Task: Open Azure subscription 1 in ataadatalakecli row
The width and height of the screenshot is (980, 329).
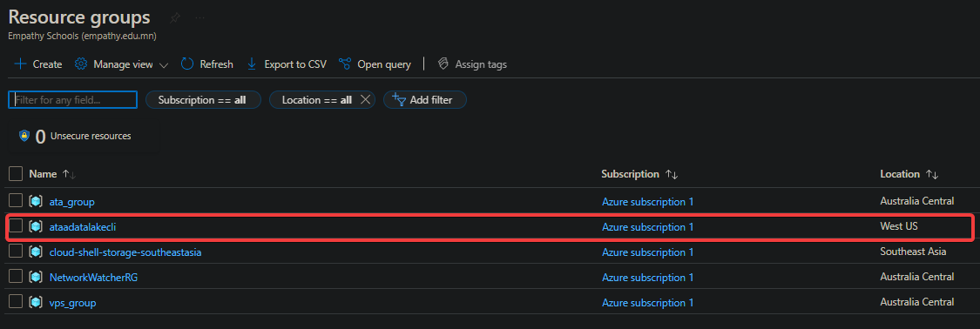Action: point(647,227)
